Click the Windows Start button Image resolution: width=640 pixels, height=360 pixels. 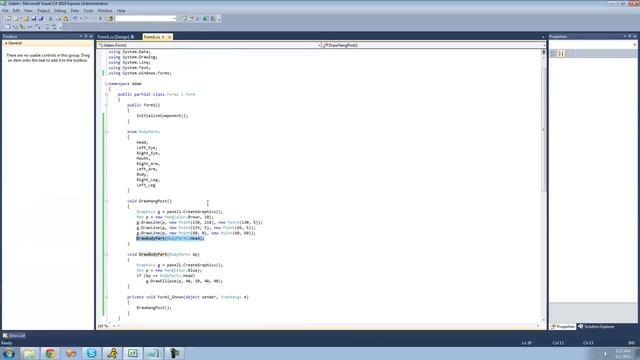pyautogui.click(x=9, y=353)
